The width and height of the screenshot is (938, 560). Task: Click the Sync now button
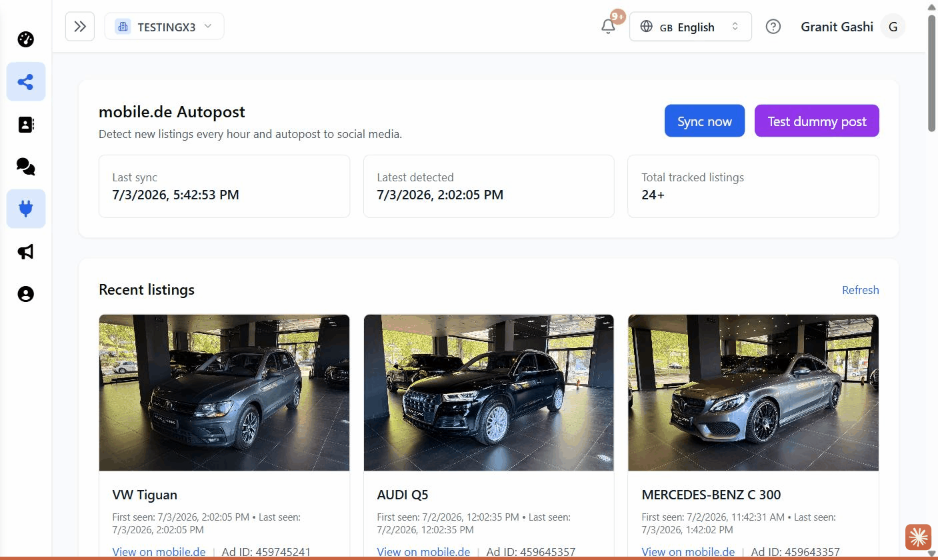coord(704,121)
